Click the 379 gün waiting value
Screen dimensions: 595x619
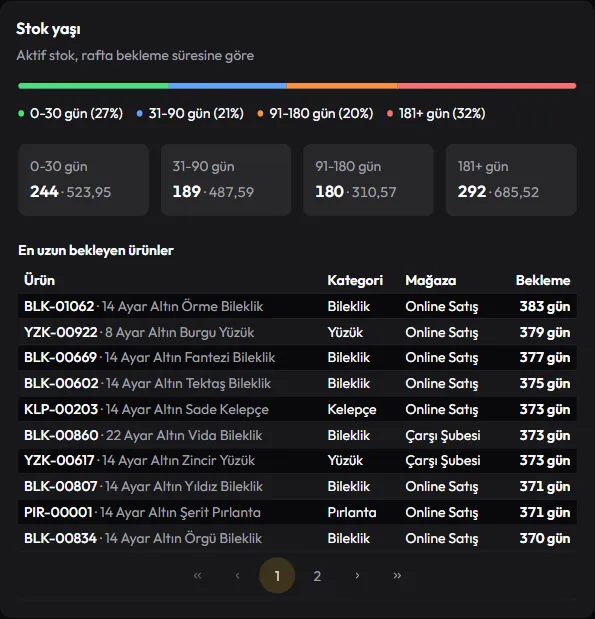(x=545, y=332)
